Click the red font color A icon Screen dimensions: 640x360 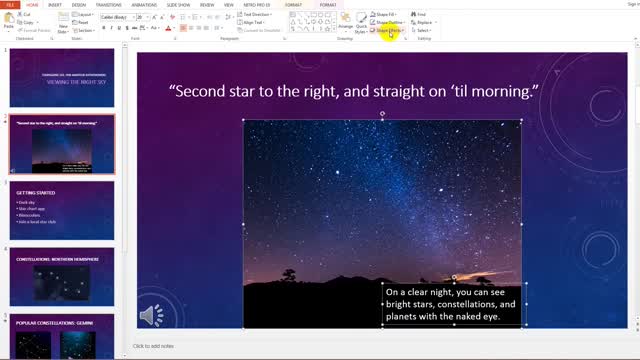coord(168,28)
